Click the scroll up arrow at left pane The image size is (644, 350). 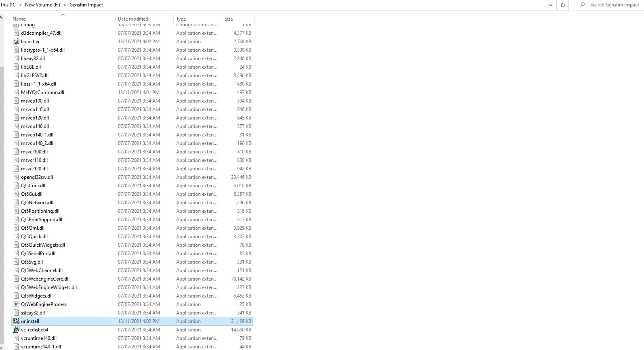(2, 18)
